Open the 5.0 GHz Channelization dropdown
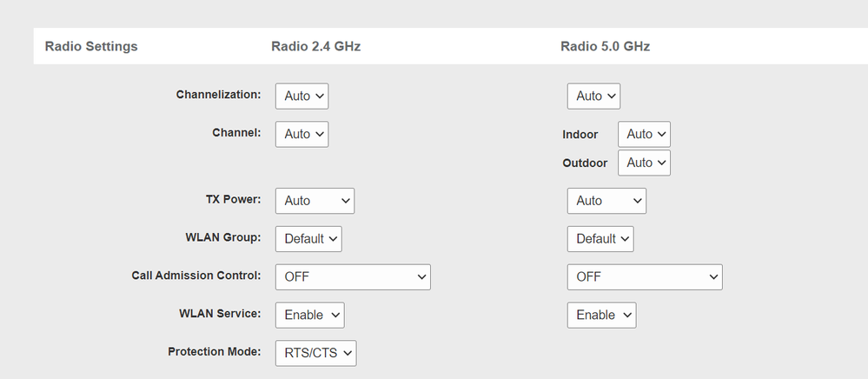The image size is (868, 379). pos(593,96)
